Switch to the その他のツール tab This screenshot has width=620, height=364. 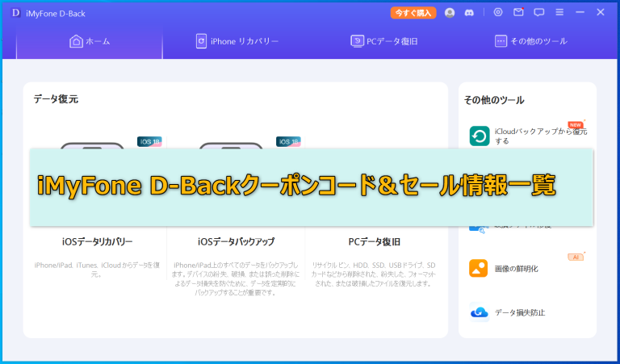point(531,41)
